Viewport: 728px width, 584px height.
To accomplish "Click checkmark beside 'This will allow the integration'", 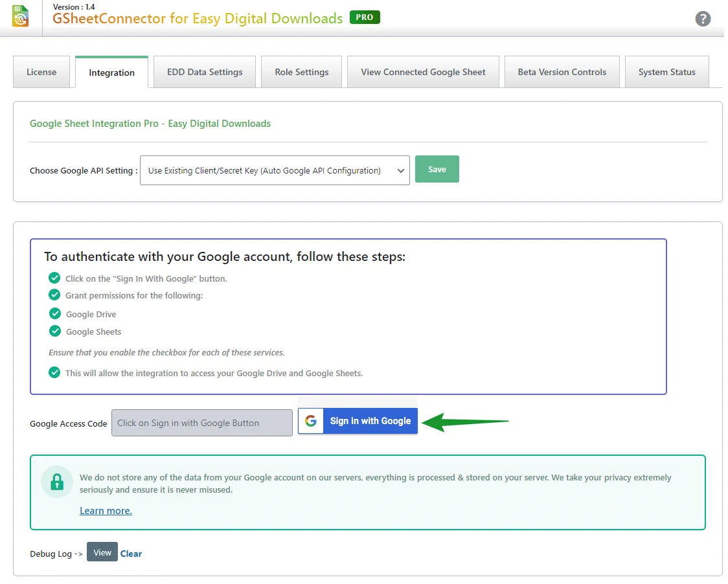I will [x=54, y=372].
